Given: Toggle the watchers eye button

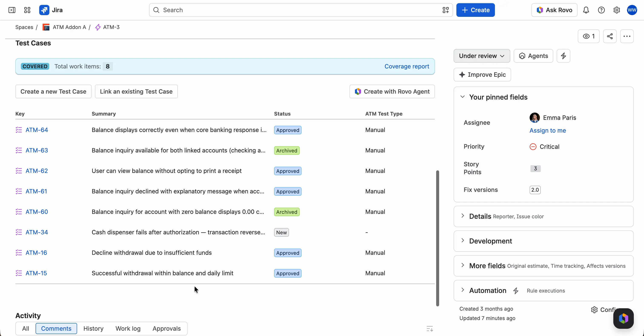Looking at the screenshot, I should coord(588,36).
